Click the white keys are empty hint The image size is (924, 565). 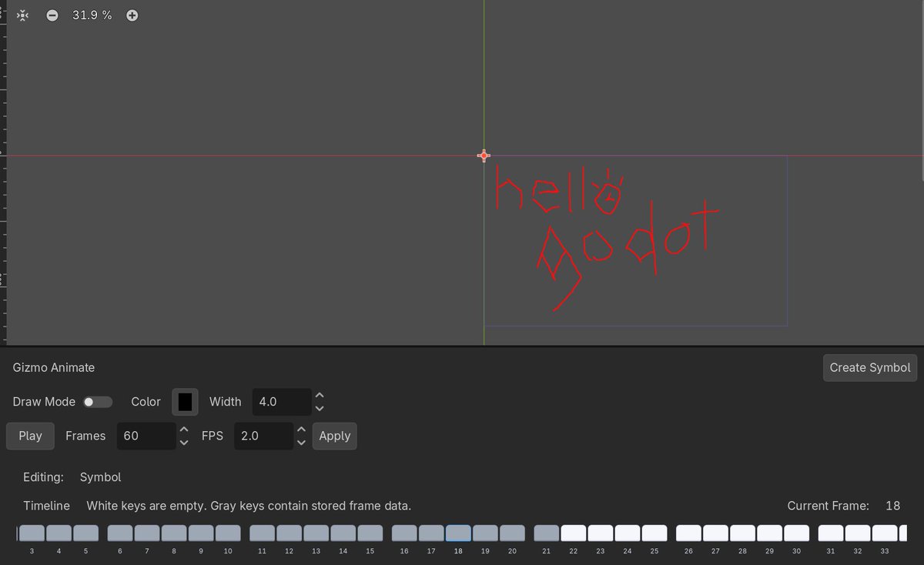(x=249, y=506)
